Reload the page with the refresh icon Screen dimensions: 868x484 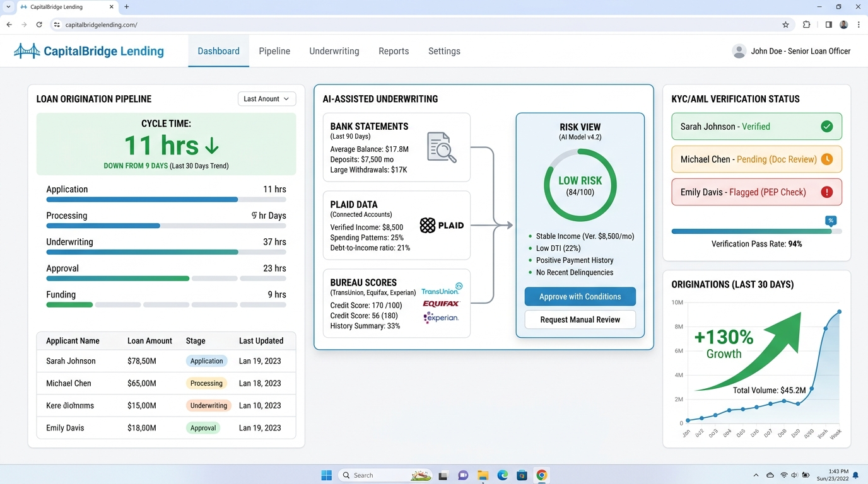39,25
